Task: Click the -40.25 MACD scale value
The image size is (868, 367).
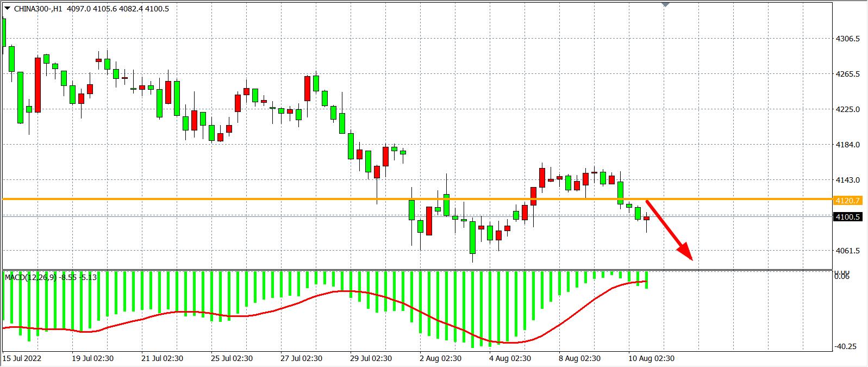Action: click(847, 346)
